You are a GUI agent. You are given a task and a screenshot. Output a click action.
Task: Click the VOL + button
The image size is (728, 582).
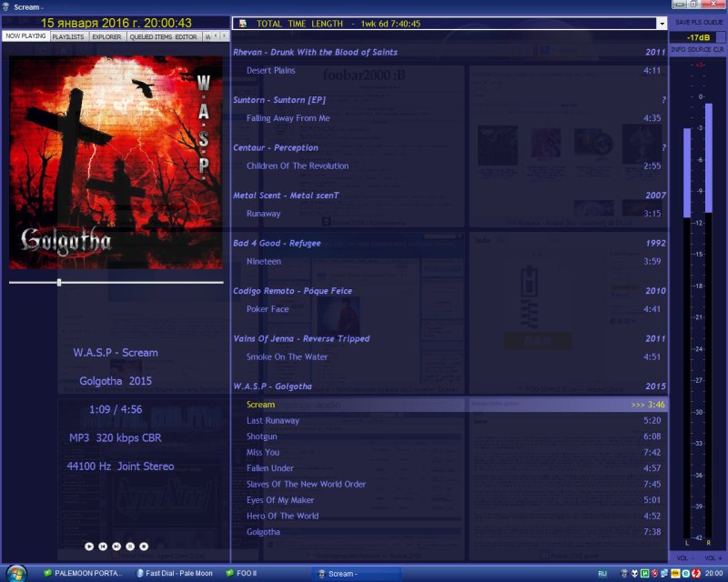[713, 557]
